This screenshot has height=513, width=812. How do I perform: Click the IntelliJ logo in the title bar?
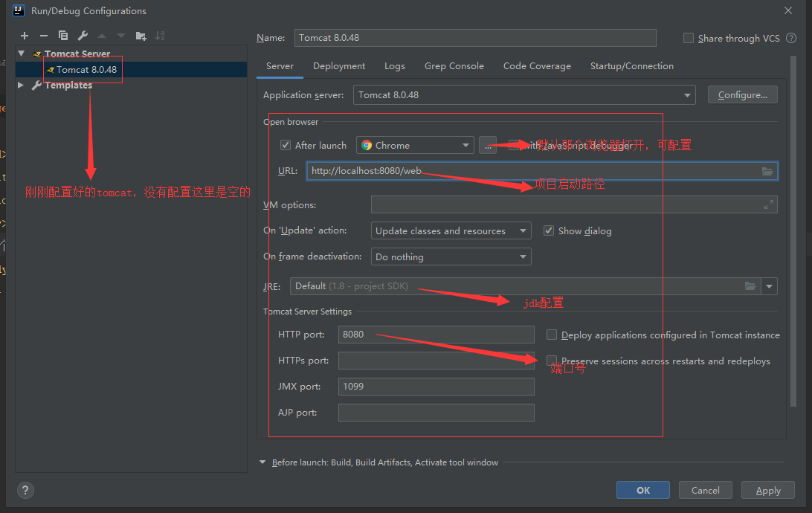(18, 10)
